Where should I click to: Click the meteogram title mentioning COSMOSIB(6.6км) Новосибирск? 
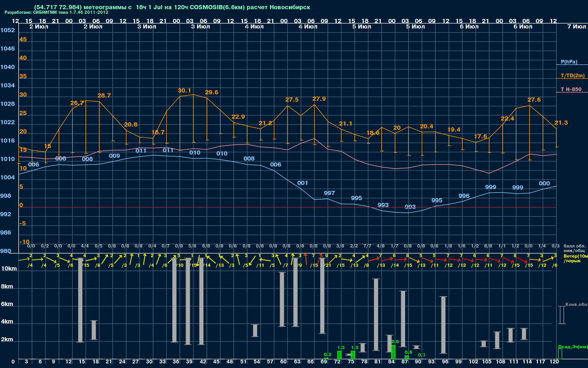172,7
